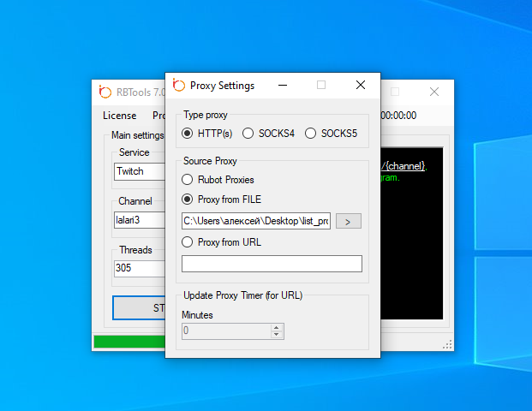The height and width of the screenshot is (411, 532).
Task: Click the Proxy Settings title bar icon
Action: coord(178,85)
